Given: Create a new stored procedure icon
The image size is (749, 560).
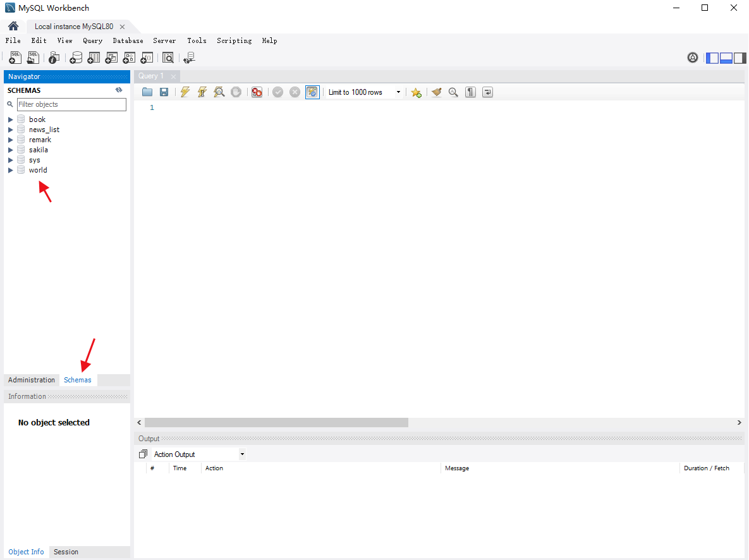Looking at the screenshot, I should click(x=129, y=58).
